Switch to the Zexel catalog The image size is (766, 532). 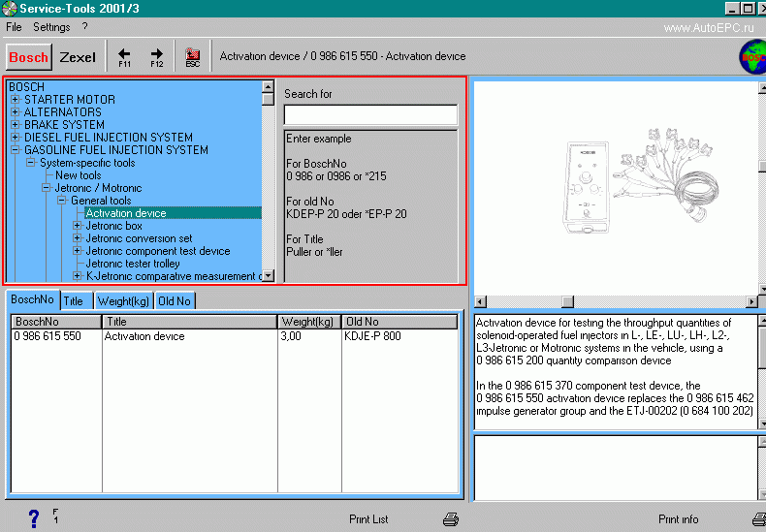(78, 57)
